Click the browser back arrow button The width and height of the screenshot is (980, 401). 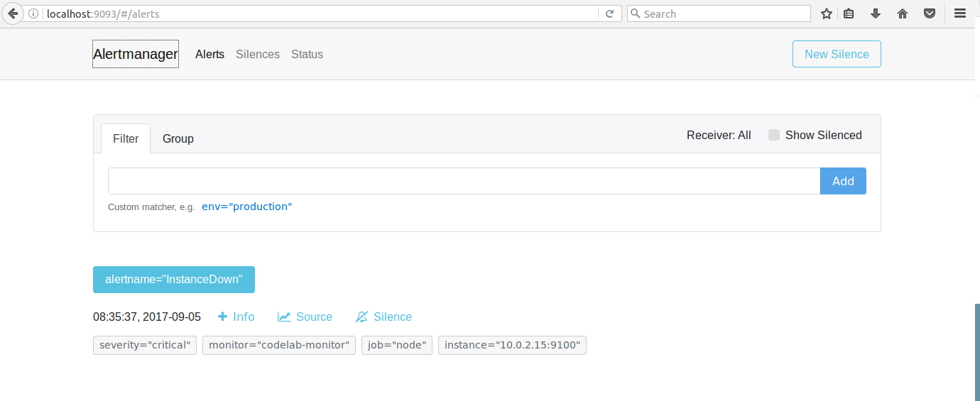pyautogui.click(x=13, y=13)
